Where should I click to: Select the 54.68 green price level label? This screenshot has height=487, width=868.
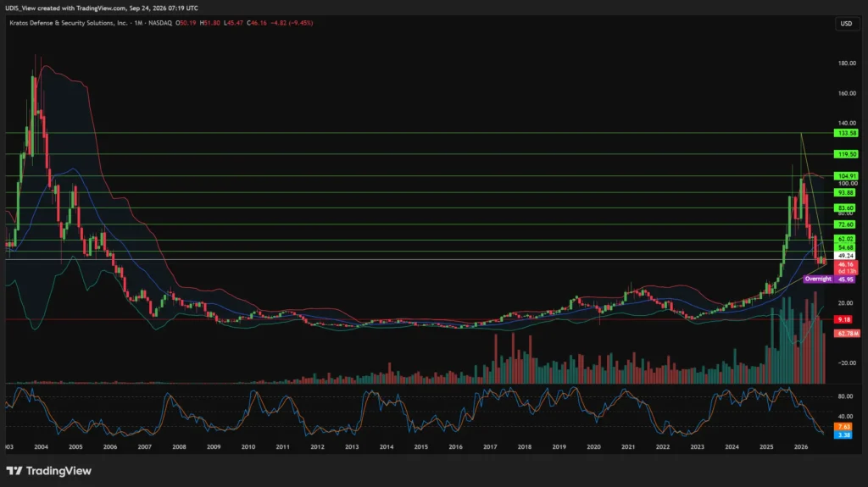click(x=845, y=247)
